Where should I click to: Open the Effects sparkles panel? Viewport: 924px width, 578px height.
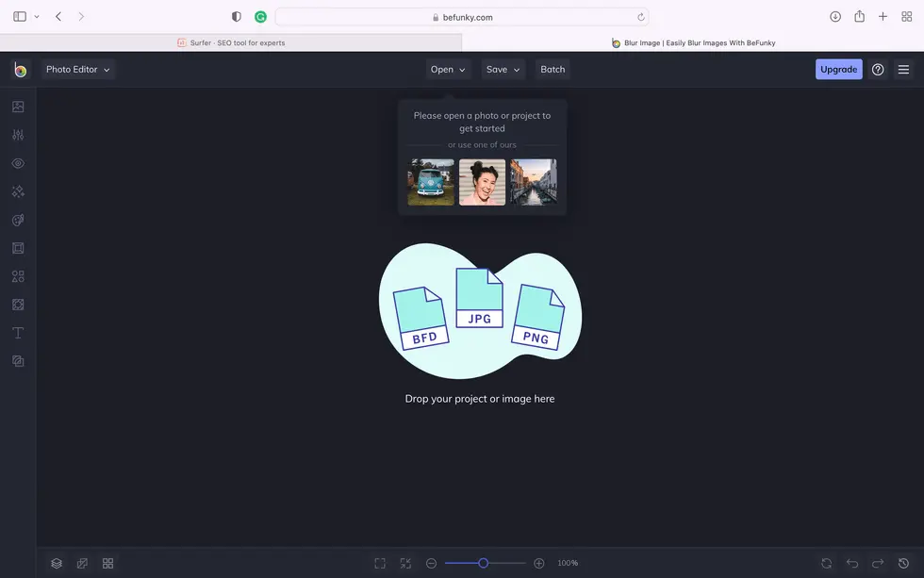click(x=17, y=190)
